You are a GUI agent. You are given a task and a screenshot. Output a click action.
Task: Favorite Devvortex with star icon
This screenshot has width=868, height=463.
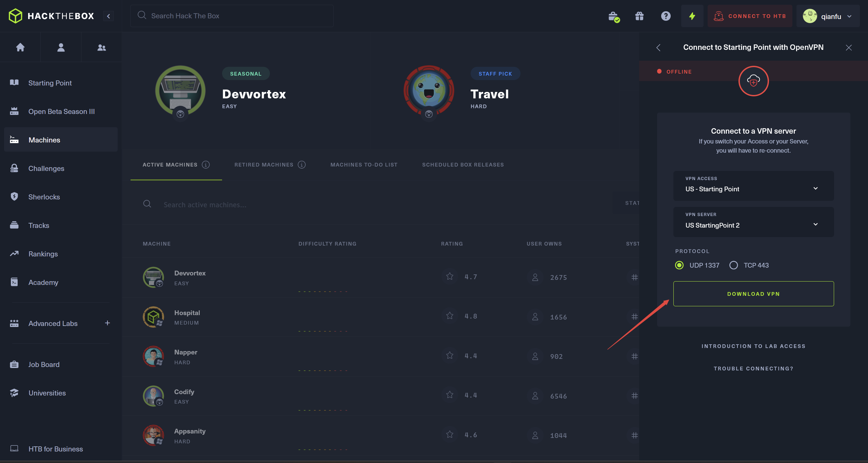(450, 276)
